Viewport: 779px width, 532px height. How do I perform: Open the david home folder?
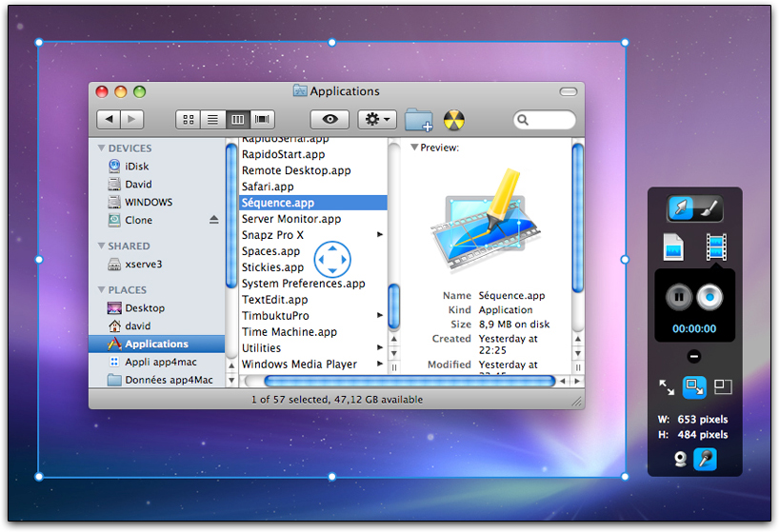(x=156, y=325)
